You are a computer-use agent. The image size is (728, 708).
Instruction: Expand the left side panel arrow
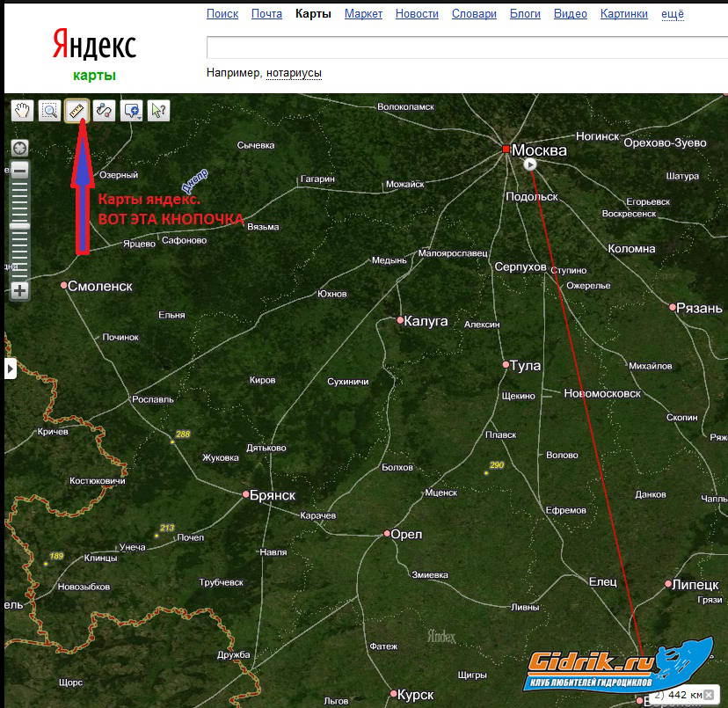(11, 369)
